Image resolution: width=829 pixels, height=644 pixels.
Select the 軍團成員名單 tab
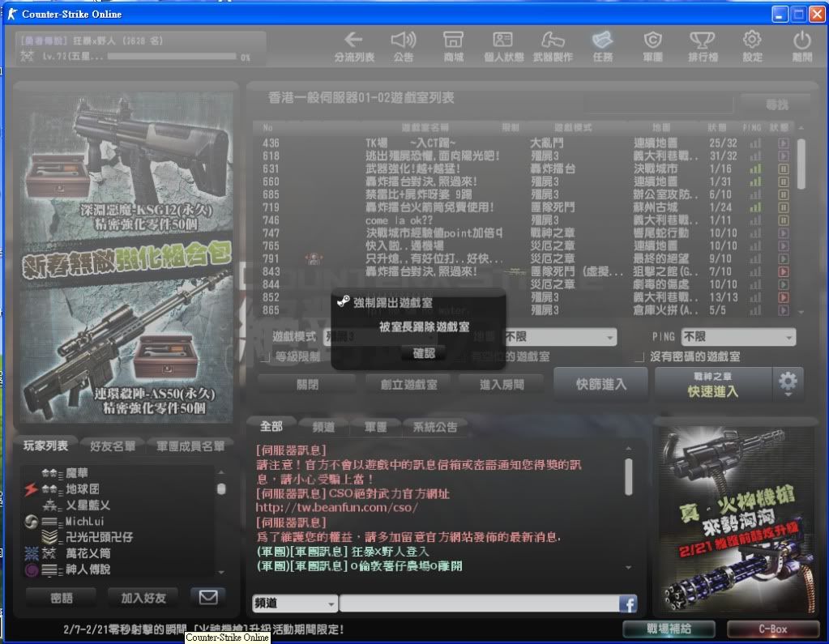click(190, 446)
